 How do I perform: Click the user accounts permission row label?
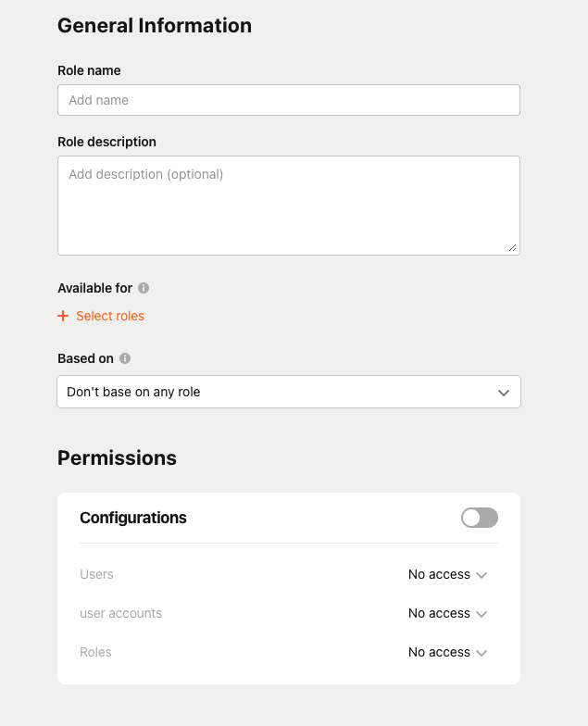(120, 613)
